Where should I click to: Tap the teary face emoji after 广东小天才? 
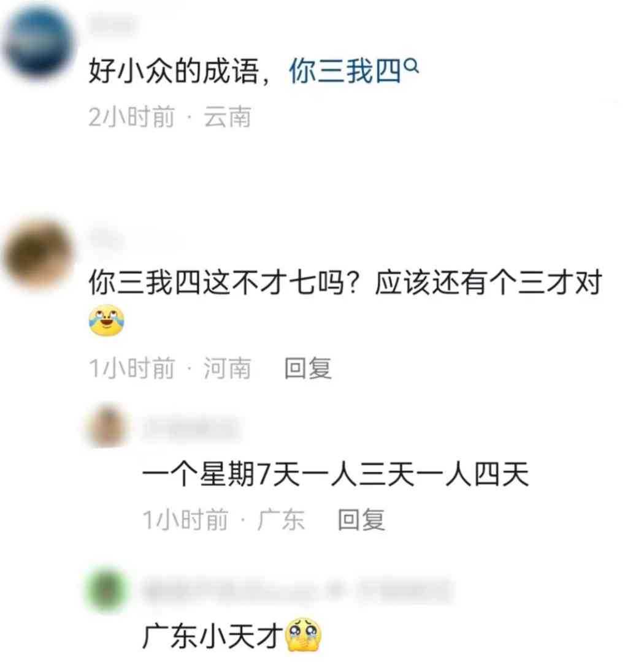point(304,635)
